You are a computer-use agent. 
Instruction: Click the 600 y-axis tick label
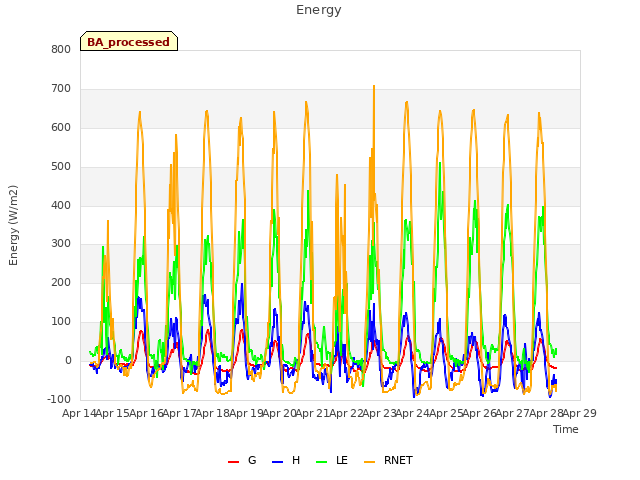[61, 128]
